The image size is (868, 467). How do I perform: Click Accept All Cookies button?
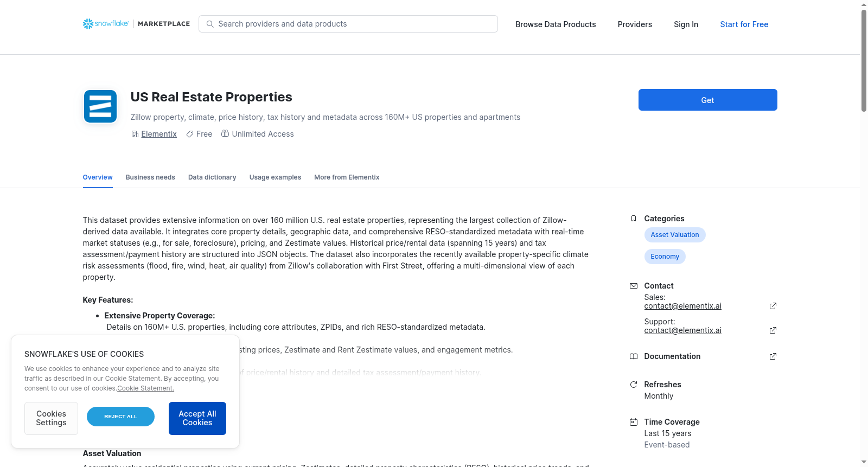[197, 418]
